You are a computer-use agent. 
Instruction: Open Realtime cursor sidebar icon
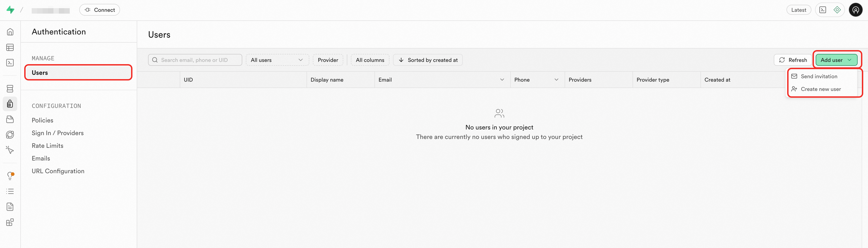coord(10,150)
